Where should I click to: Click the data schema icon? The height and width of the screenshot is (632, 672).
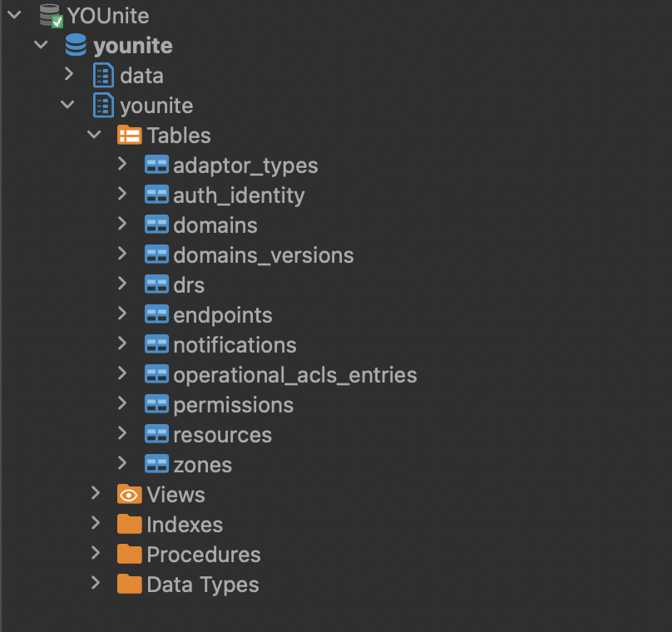point(103,76)
